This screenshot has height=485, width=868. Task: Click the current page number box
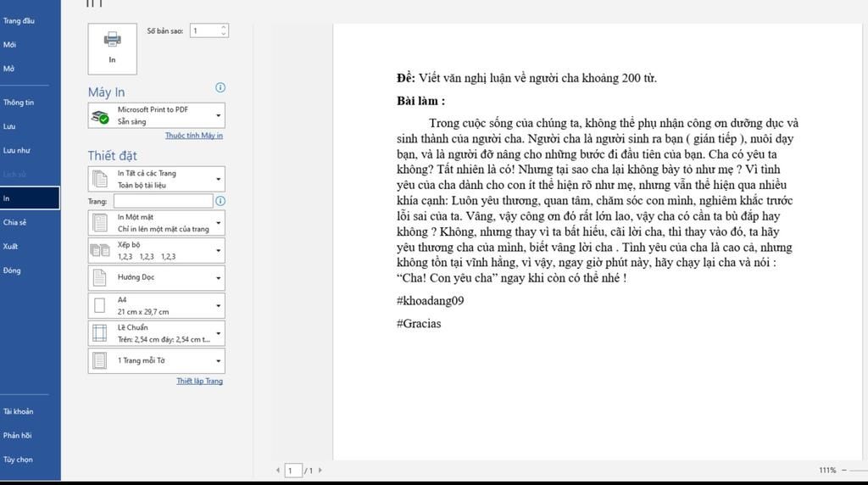[292, 471]
